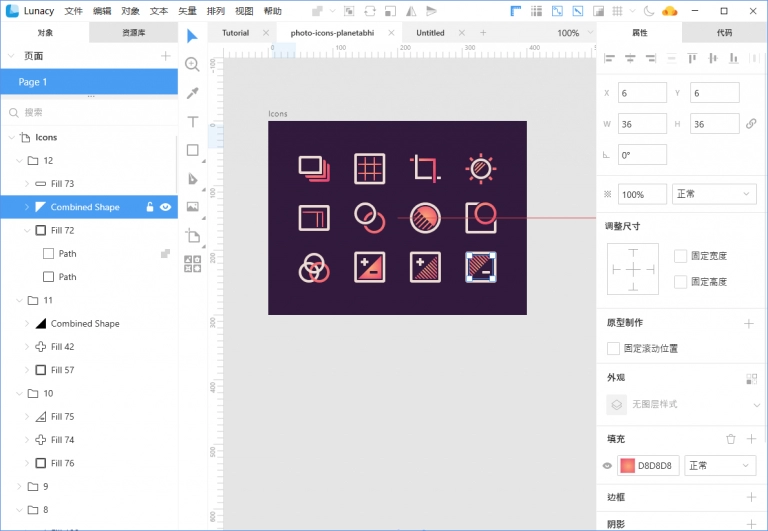Close photo-icons-planetabhi tab
This screenshot has height=531, width=768.
click(391, 33)
